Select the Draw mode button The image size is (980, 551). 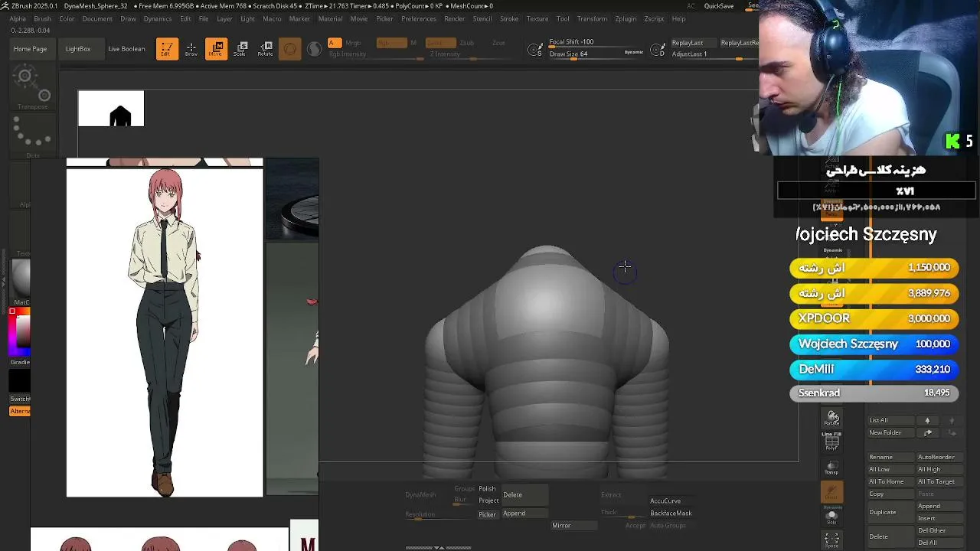click(191, 49)
